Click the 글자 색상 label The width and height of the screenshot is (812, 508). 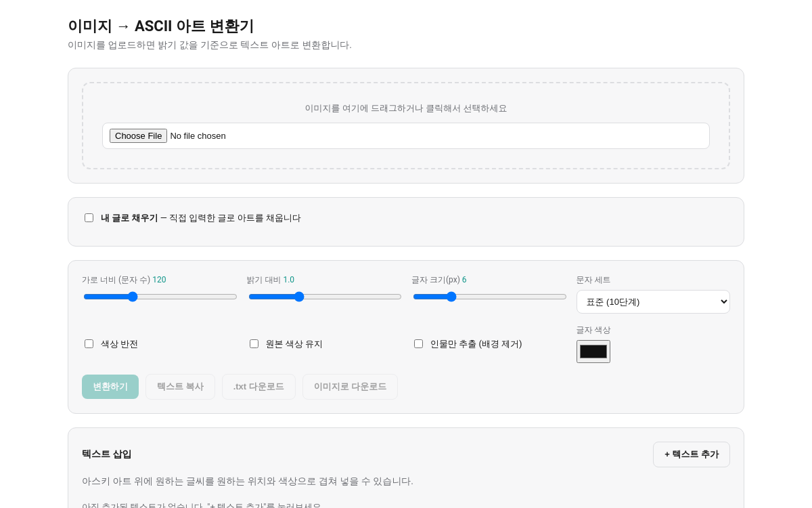[x=593, y=330]
